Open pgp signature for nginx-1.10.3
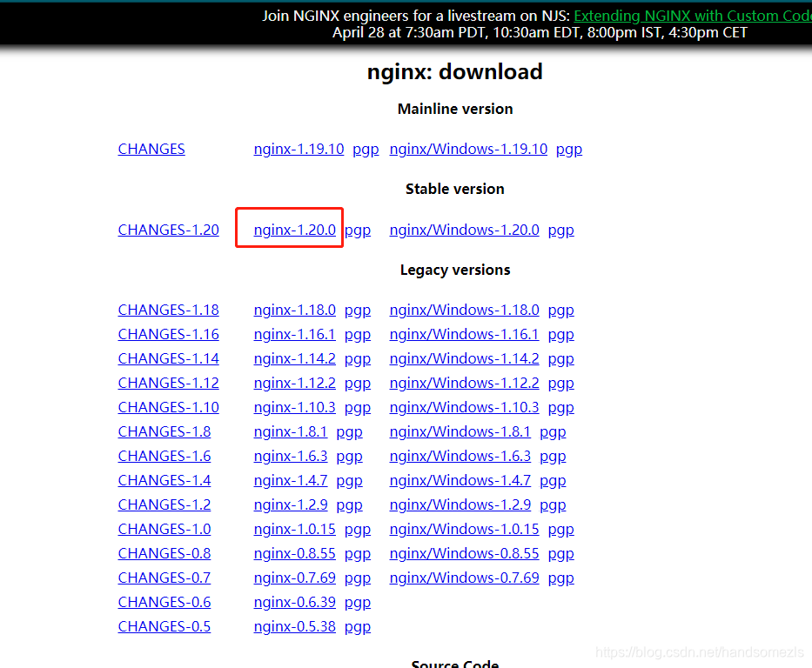 coord(358,408)
